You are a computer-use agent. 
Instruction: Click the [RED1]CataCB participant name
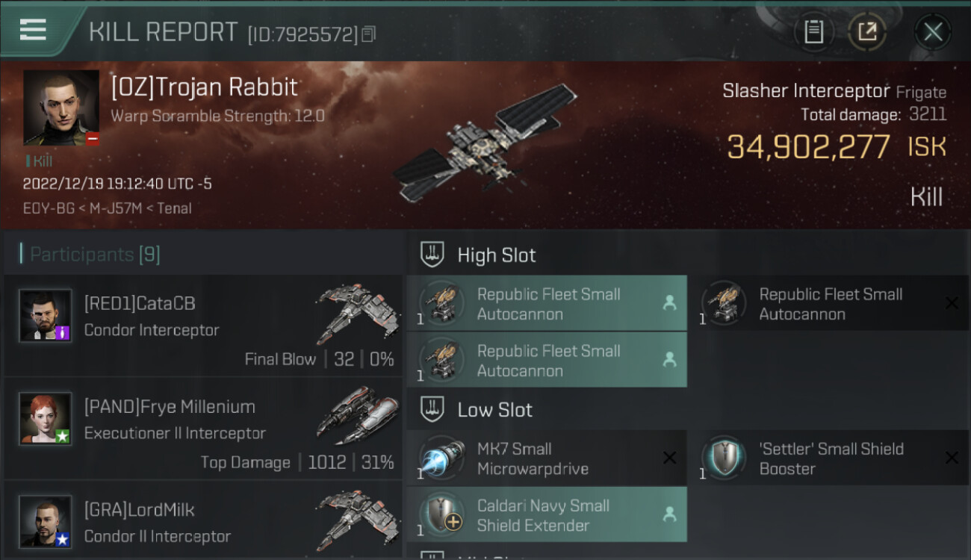(140, 304)
